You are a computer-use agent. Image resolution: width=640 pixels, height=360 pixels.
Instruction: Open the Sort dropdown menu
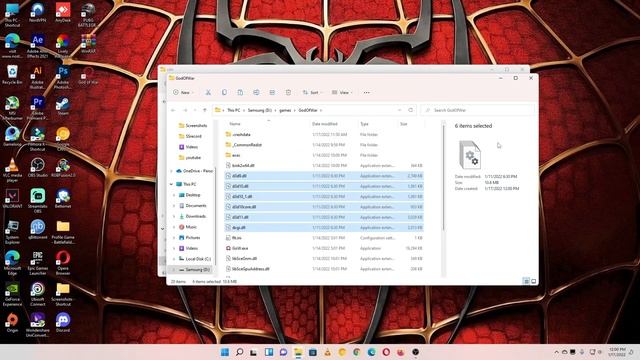tap(312, 93)
